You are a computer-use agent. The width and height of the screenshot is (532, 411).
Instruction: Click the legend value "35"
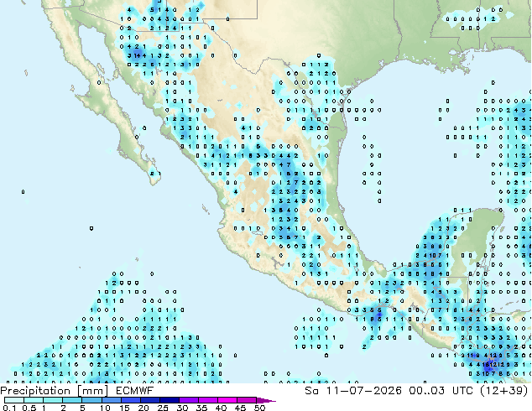coord(201,408)
